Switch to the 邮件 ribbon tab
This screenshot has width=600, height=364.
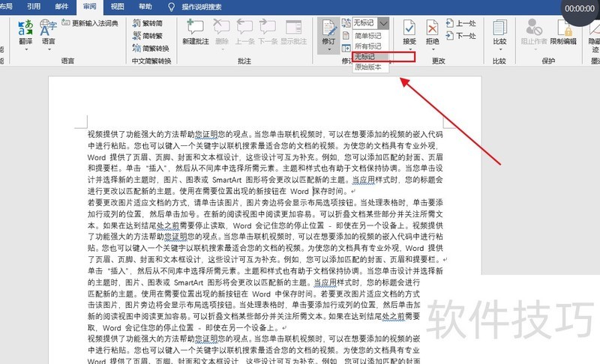(x=61, y=7)
